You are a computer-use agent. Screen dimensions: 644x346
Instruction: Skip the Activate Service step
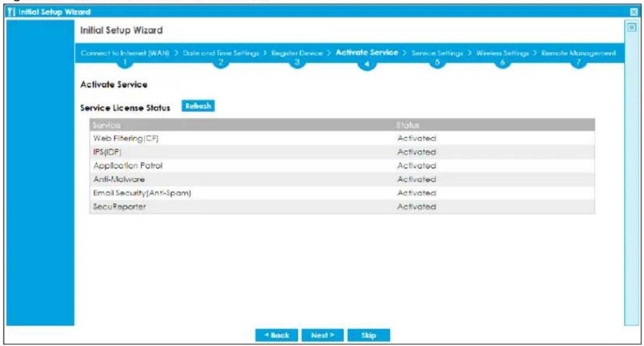369,335
